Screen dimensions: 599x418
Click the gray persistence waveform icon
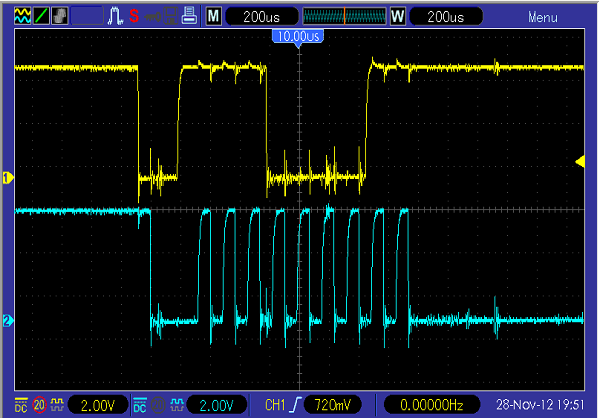click(60, 16)
